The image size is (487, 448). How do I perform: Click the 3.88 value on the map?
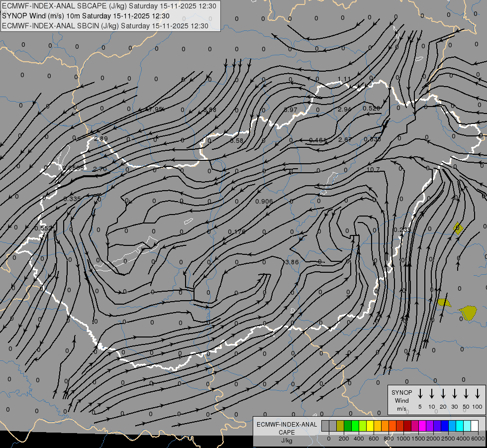click(209, 110)
